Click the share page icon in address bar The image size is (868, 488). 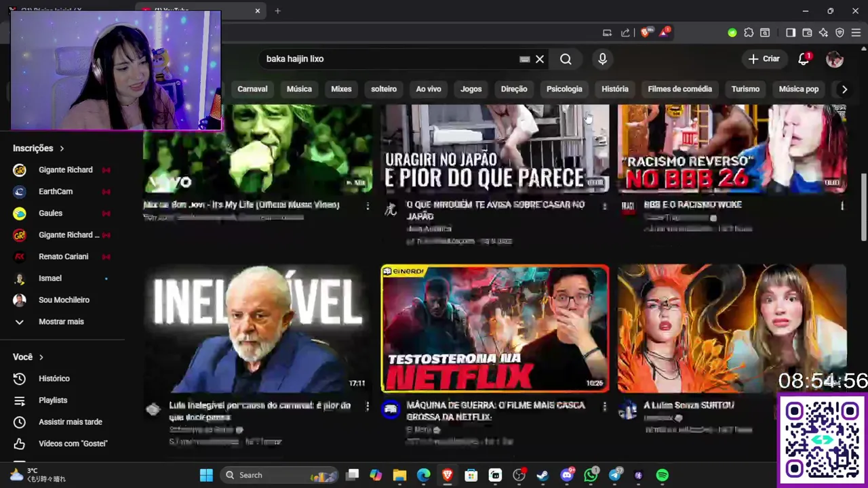tap(625, 33)
